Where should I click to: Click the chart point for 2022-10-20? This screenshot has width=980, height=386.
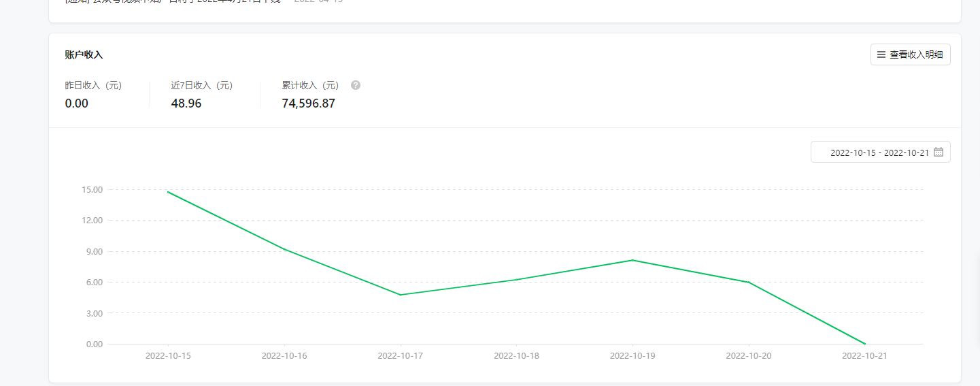click(x=749, y=283)
